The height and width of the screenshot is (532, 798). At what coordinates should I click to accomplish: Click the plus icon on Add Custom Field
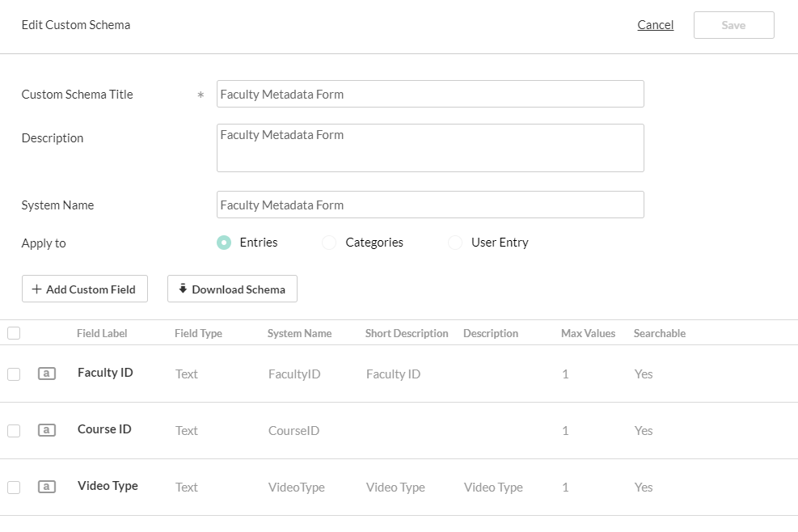pos(36,289)
